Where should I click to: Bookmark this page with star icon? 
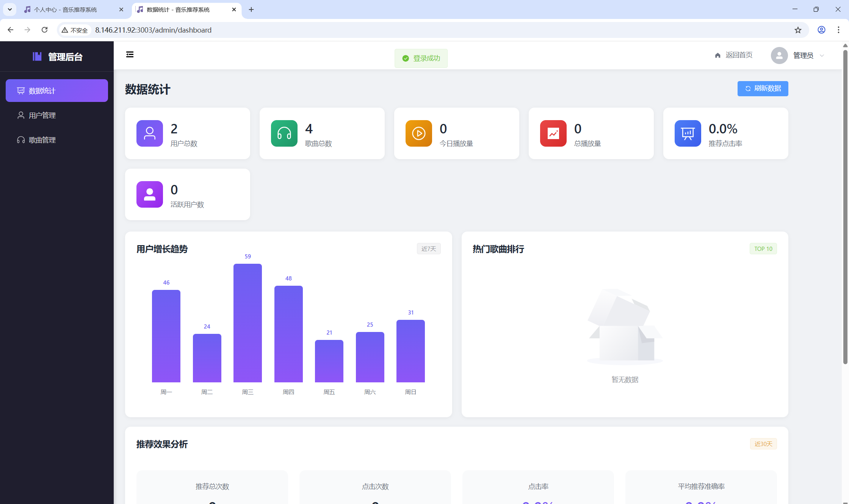tap(798, 30)
